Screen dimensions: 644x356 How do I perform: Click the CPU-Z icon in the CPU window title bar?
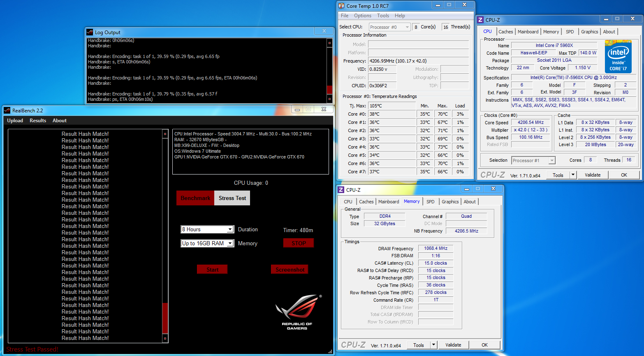pyautogui.click(x=480, y=20)
